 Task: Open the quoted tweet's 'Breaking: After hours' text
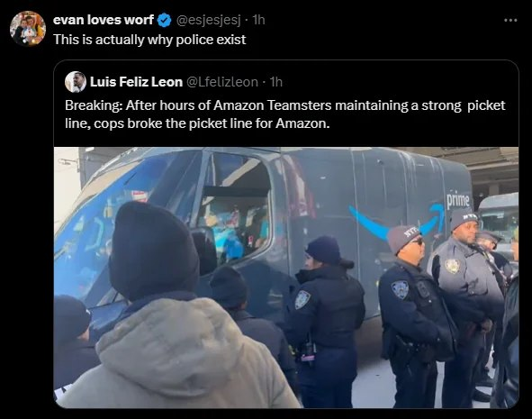(285, 114)
